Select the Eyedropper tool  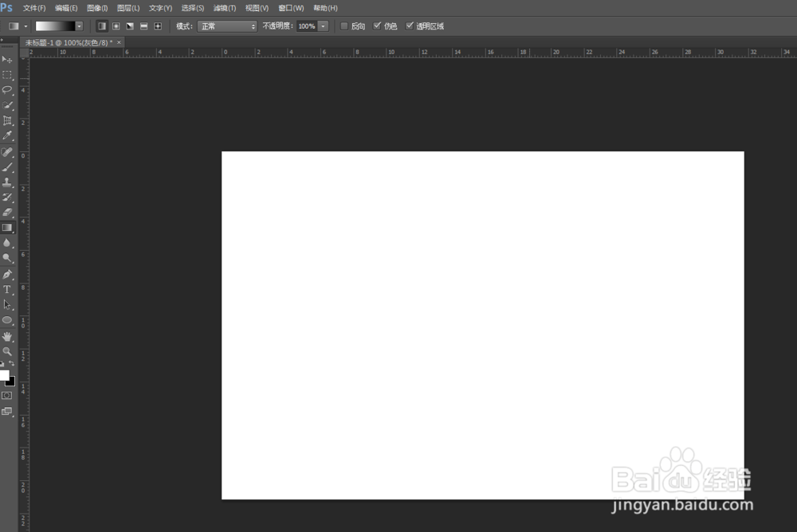tap(7, 135)
